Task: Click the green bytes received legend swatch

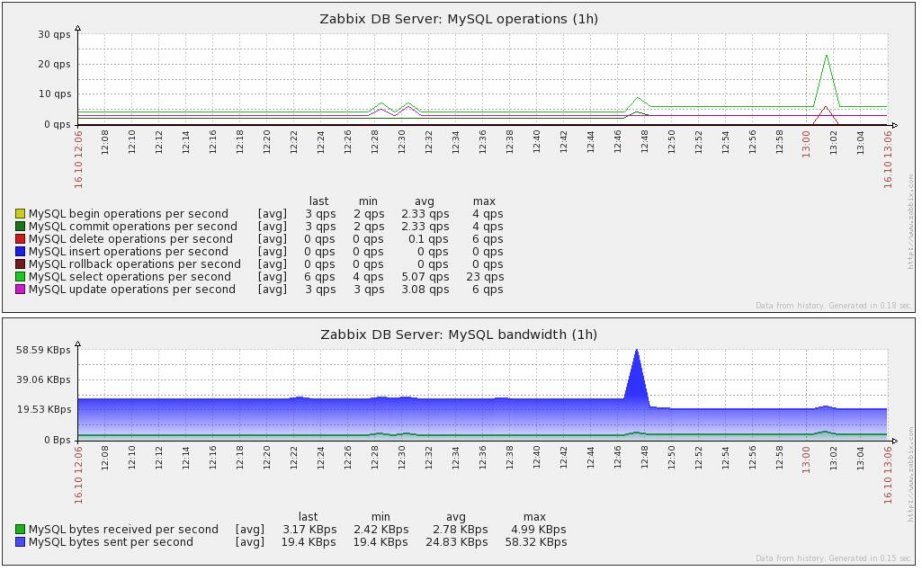Action: coord(20,529)
